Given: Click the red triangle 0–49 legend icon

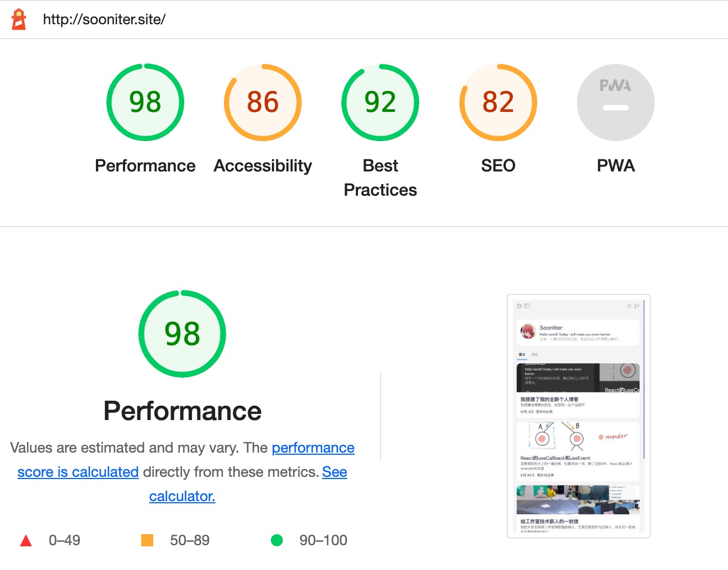Looking at the screenshot, I should pyautogui.click(x=26, y=540).
